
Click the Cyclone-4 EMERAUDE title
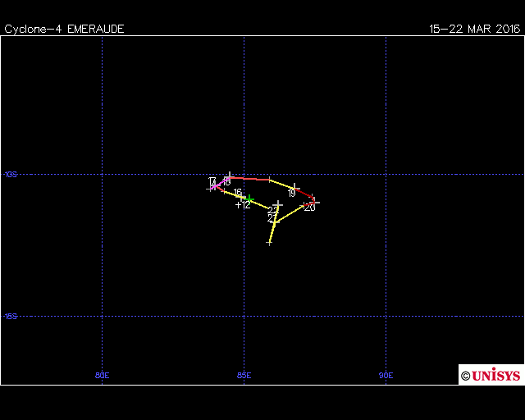64,29
